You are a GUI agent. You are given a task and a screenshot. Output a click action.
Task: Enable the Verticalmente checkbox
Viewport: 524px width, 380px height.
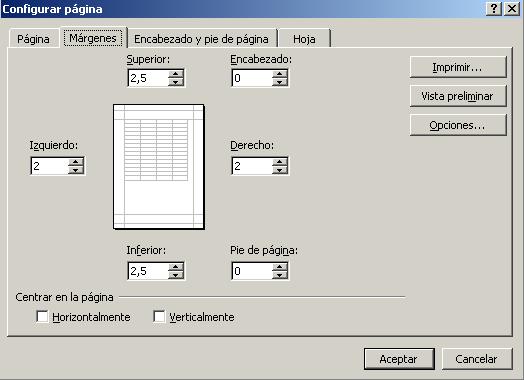pyautogui.click(x=159, y=316)
